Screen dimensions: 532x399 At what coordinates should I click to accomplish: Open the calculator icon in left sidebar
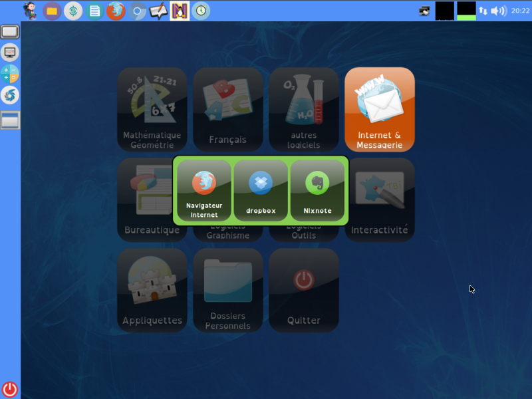tap(10, 74)
